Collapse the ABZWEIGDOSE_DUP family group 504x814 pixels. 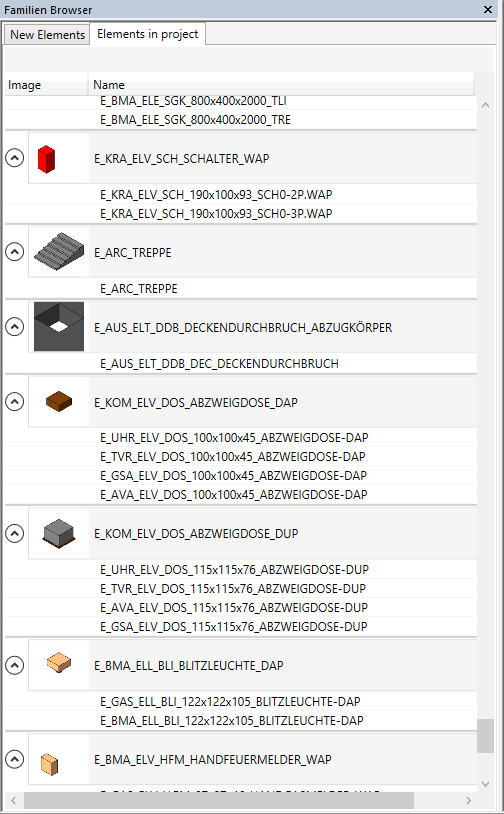[x=15, y=533]
